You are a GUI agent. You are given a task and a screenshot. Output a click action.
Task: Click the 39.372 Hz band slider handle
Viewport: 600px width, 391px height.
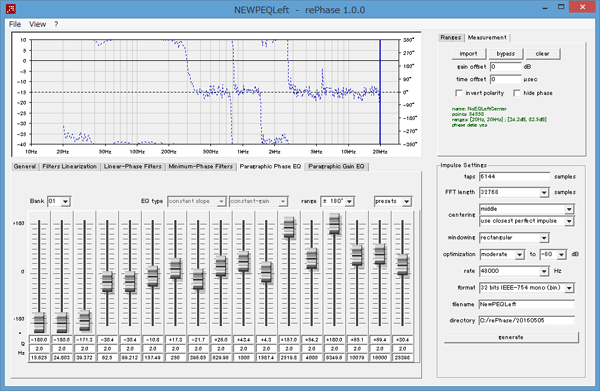click(85, 320)
